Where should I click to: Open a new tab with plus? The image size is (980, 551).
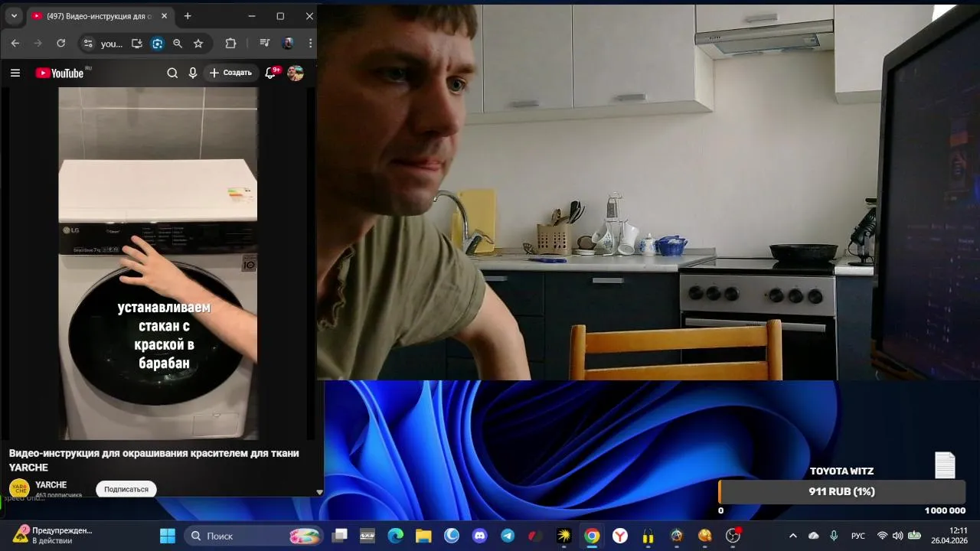pos(188,16)
